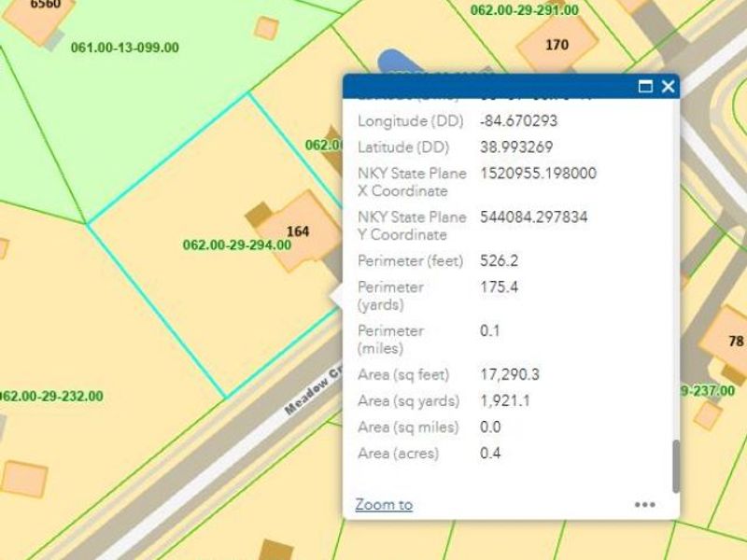Click the popup's vertical scrollbar thumb
Image resolution: width=747 pixels, height=560 pixels.
point(676,467)
